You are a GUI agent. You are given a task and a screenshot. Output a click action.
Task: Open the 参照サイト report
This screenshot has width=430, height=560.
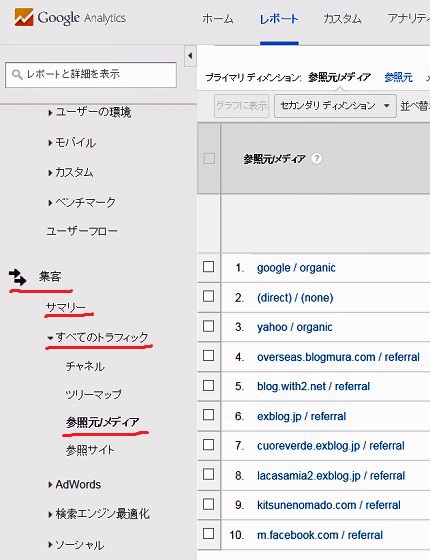tap(90, 450)
